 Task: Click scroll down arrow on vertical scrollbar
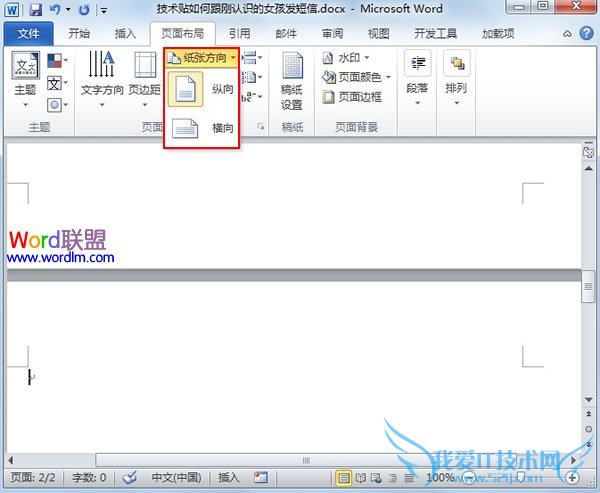pos(589,400)
